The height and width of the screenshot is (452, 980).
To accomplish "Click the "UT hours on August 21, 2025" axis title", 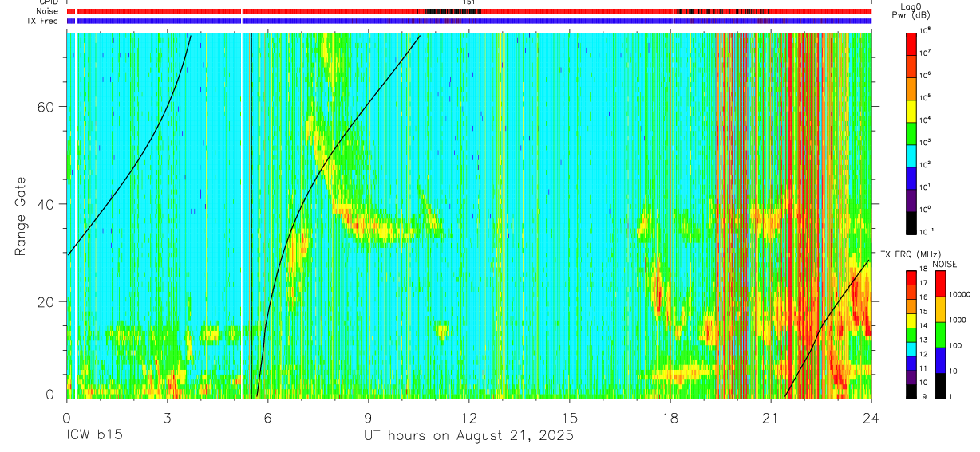I will [468, 436].
